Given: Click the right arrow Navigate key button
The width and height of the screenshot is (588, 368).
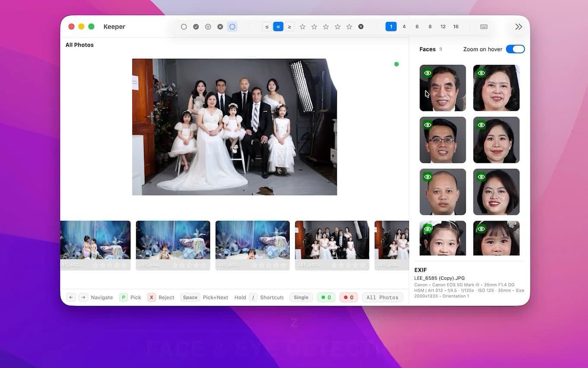Looking at the screenshot, I should pyautogui.click(x=83, y=297).
